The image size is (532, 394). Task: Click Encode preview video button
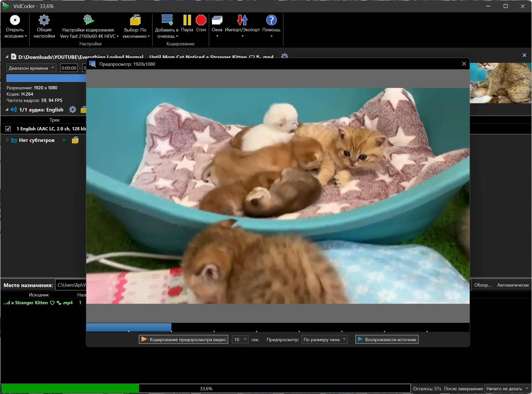(183, 339)
